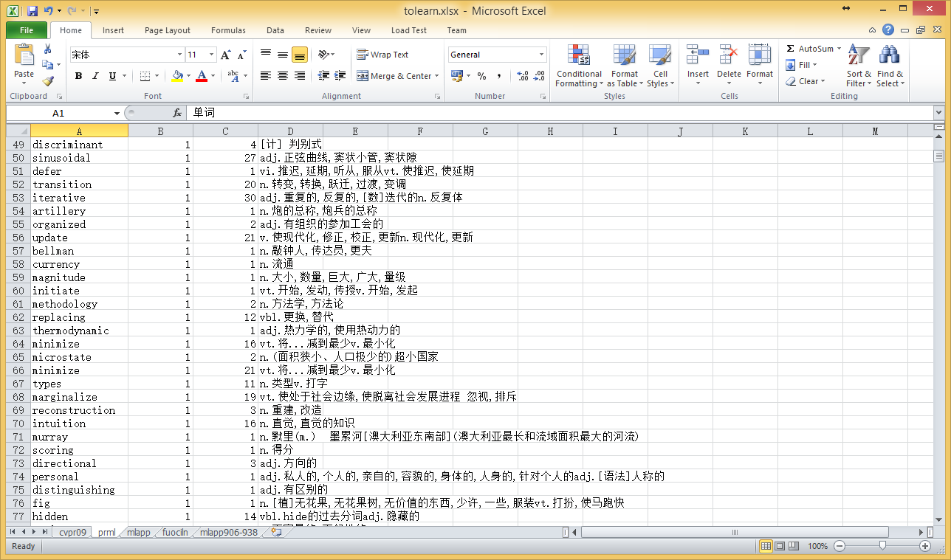Click the Undo arrow icon
Screen dimensions: 951x560
click(x=49, y=11)
